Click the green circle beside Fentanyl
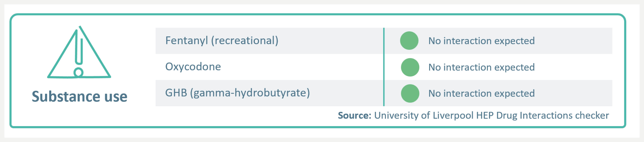This screenshot has width=644, height=142. [x=409, y=41]
